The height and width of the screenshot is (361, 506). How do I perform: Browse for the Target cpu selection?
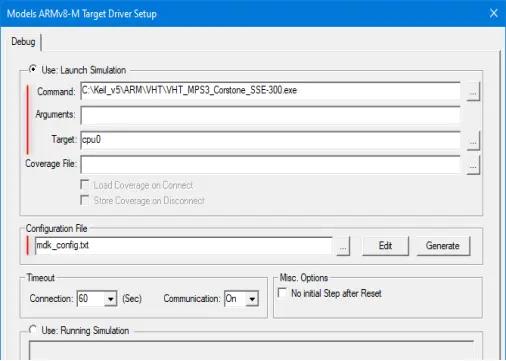click(473, 141)
